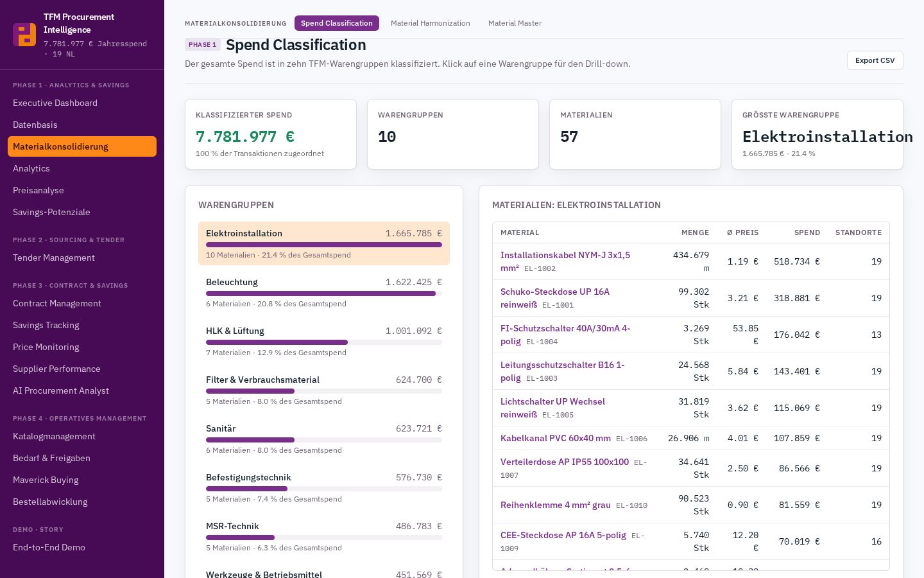924x578 pixels.
Task: Open Katalogmanagement
Action: click(82, 436)
